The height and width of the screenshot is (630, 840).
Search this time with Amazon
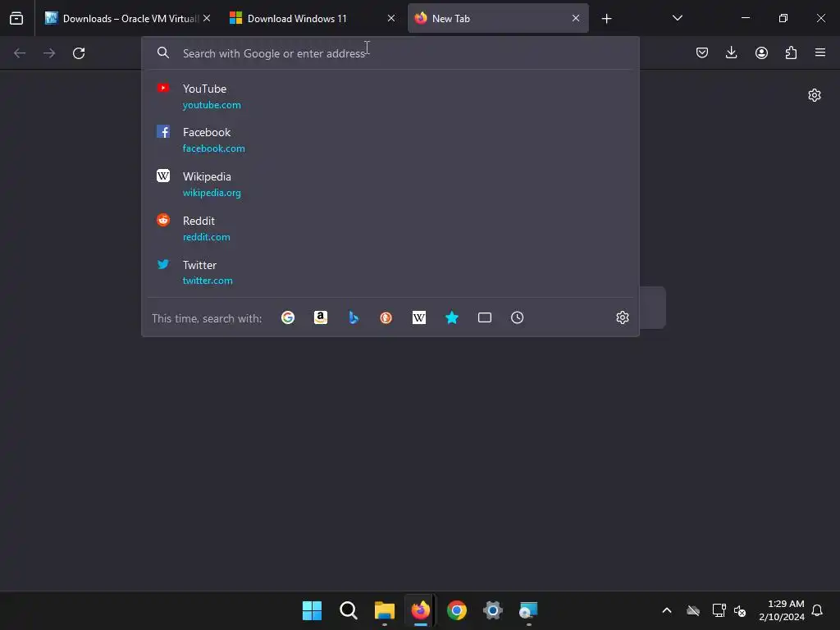[321, 317]
